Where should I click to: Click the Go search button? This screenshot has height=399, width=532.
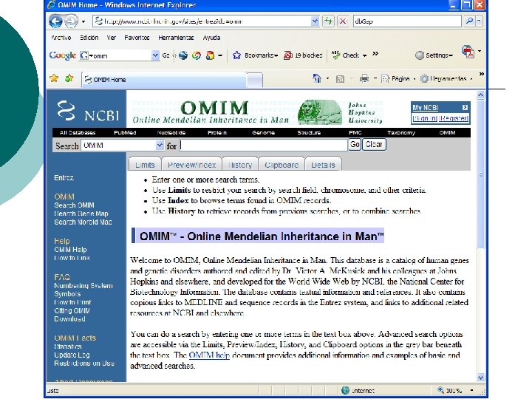click(x=355, y=145)
